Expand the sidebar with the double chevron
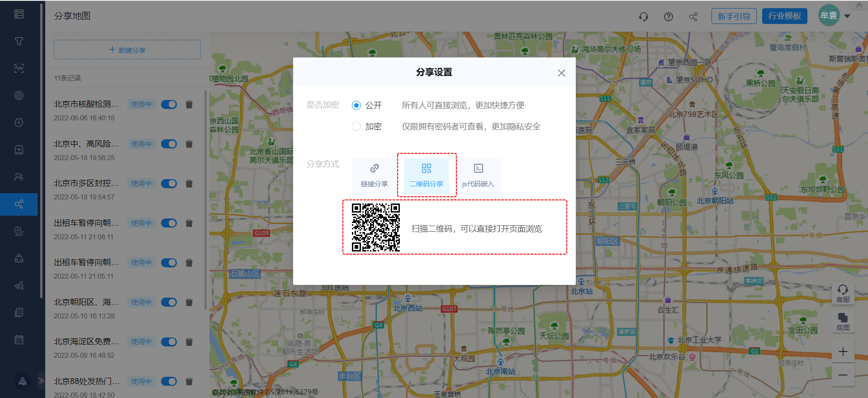Image resolution: width=868 pixels, height=398 pixels. [x=41, y=380]
